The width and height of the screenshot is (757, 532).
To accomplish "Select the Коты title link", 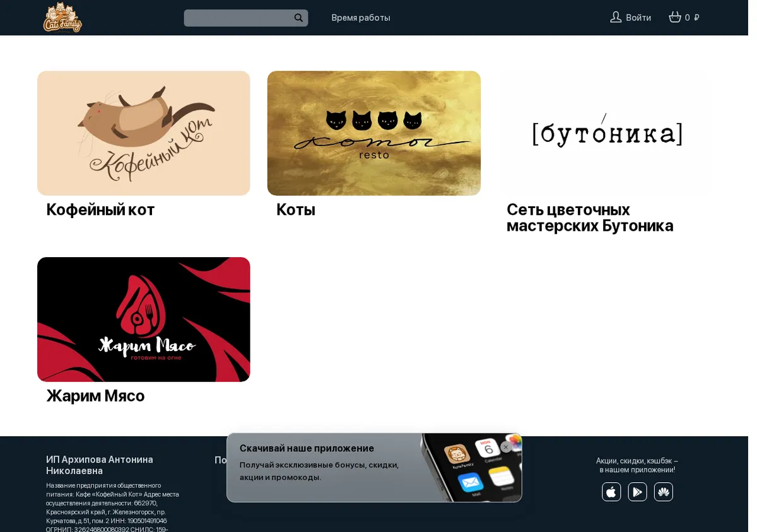I will point(296,209).
